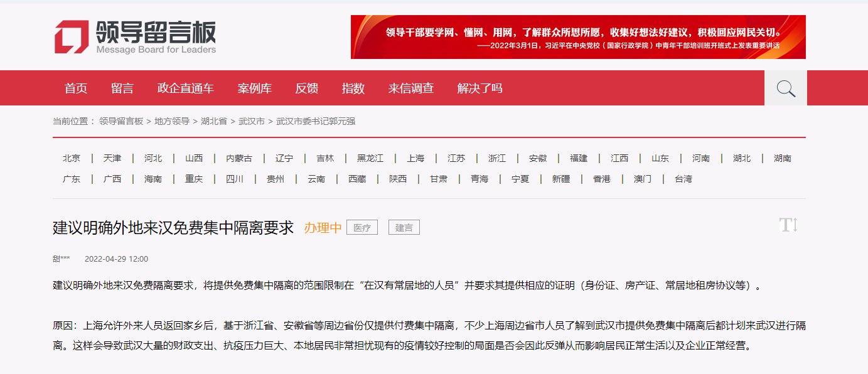
Task: Choose 北京 in the province list
Action: tap(72, 158)
